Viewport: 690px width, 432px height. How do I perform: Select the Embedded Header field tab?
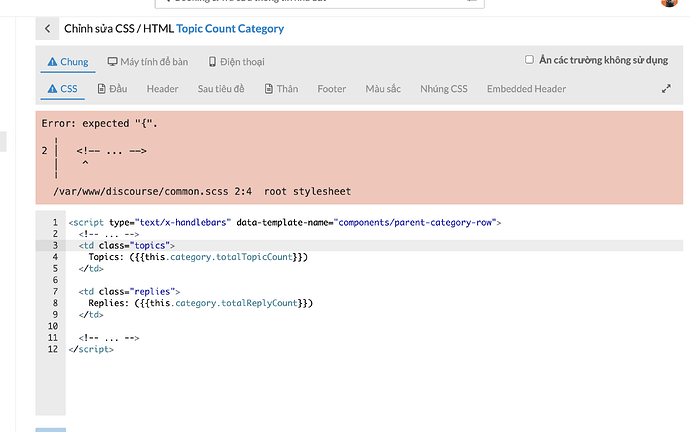[526, 89]
